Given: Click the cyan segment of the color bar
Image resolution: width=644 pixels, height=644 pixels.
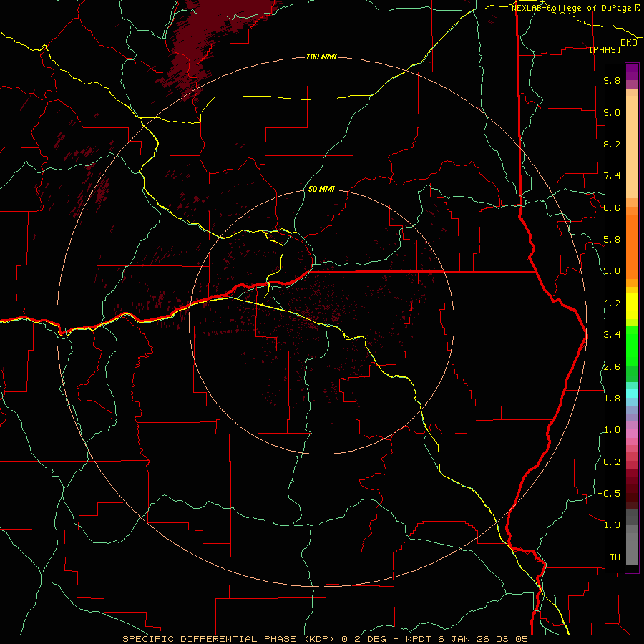Looking at the screenshot, I should click(632, 394).
